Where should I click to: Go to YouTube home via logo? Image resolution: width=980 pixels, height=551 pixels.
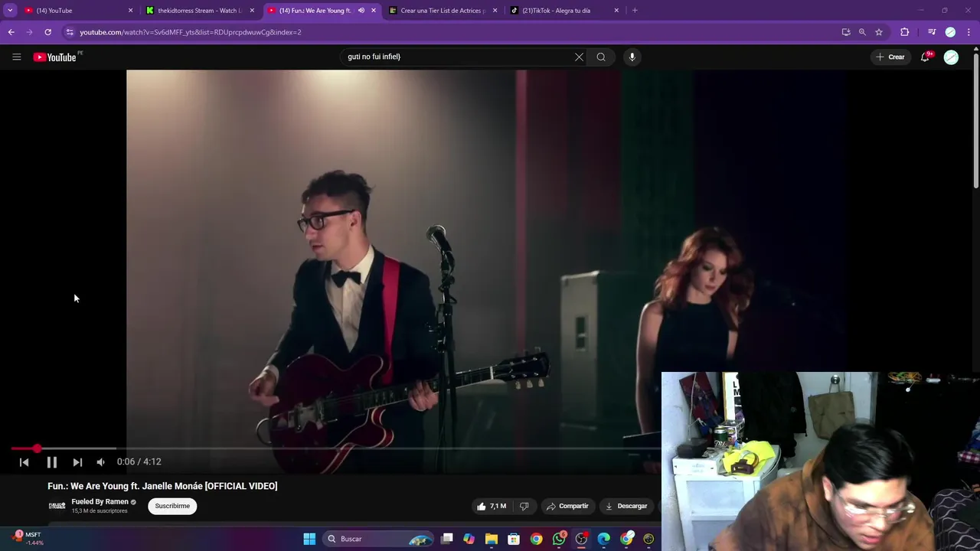[55, 57]
